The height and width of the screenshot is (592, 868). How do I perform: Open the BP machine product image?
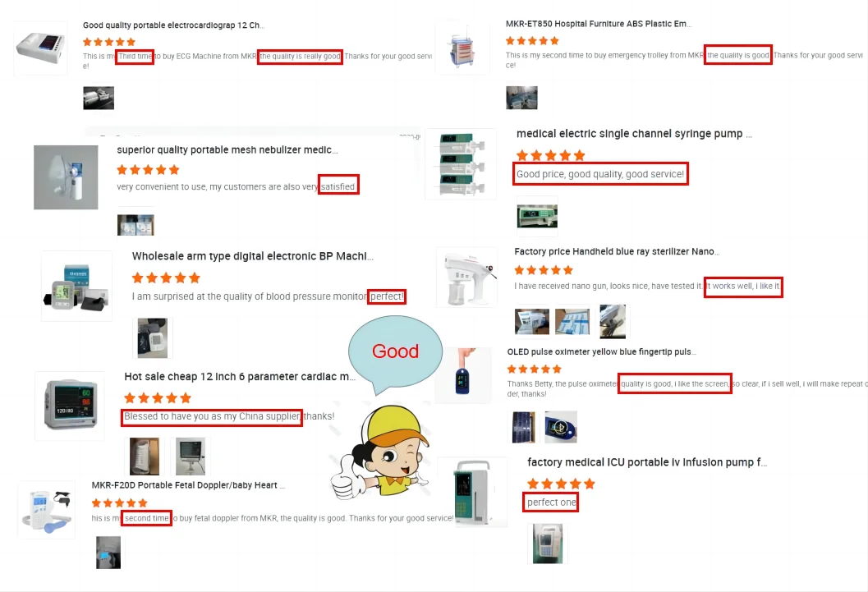77,287
